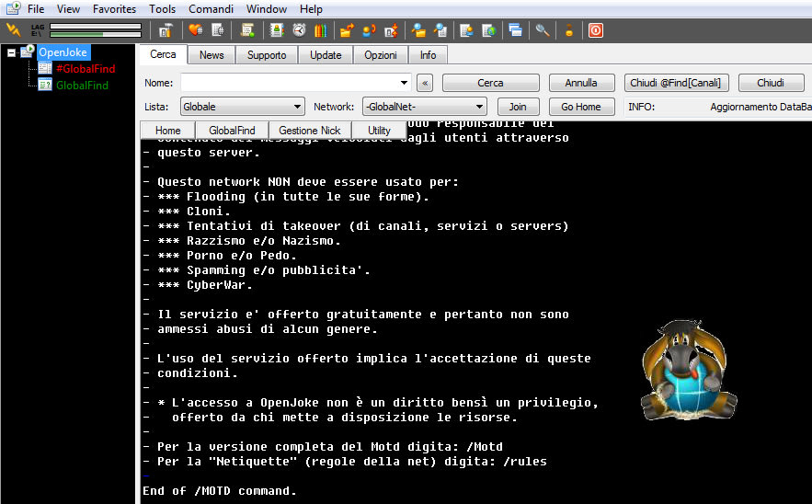Open the Favorites menu
The image size is (812, 504).
[x=114, y=9]
